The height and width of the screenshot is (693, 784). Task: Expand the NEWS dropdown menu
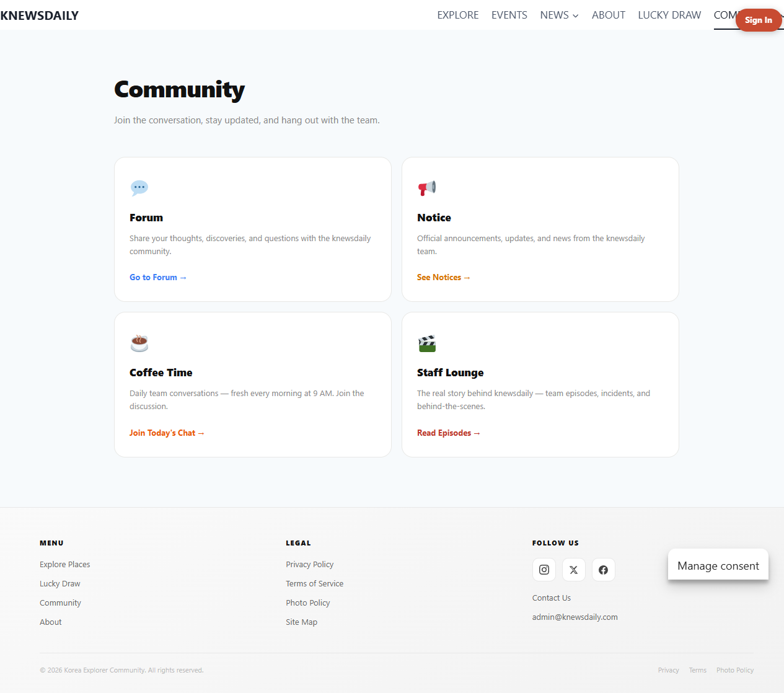(558, 15)
